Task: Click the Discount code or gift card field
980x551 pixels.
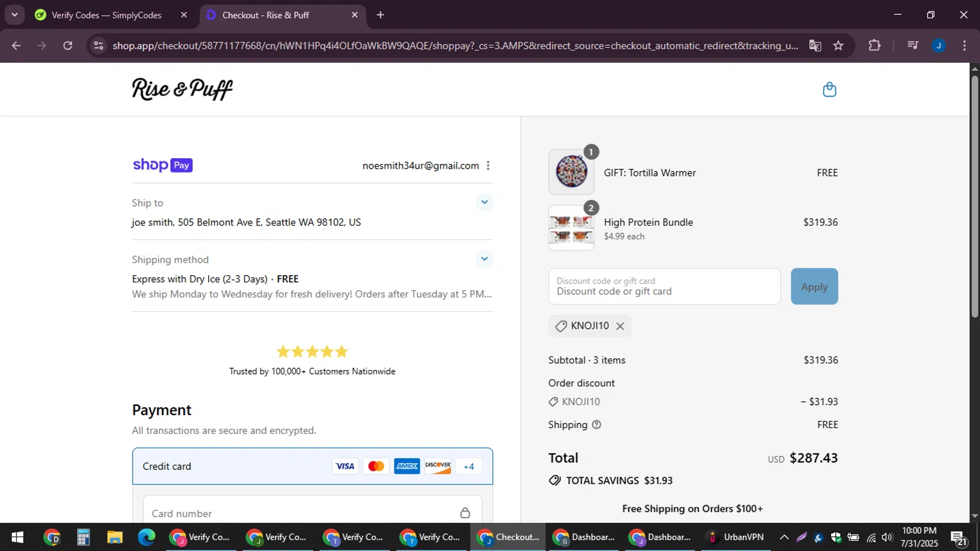Action: 664,286
